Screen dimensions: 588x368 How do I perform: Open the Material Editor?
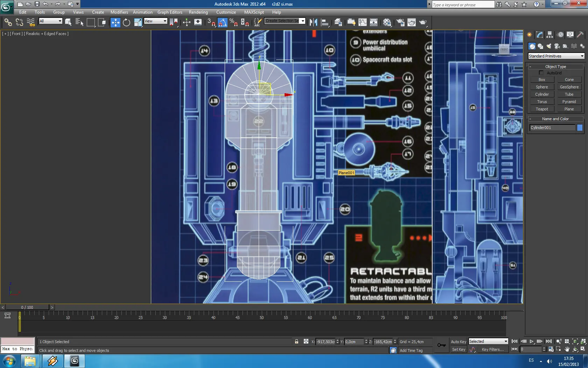[387, 22]
